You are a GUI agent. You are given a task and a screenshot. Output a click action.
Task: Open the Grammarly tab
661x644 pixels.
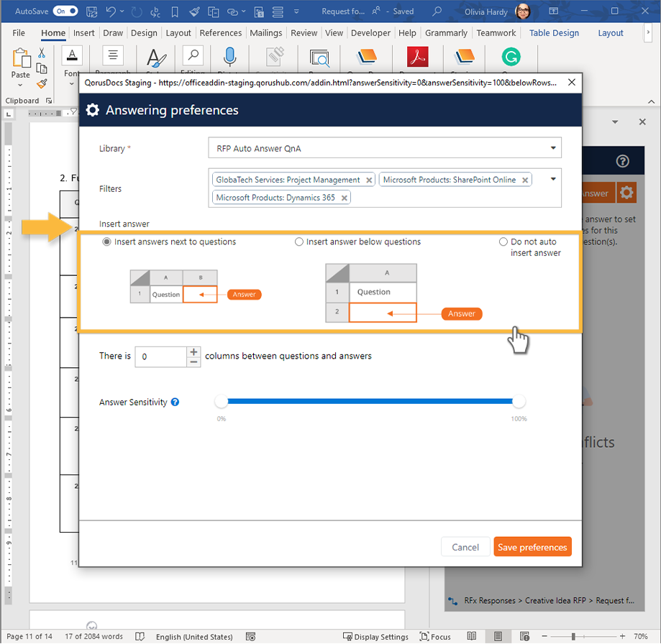tap(446, 33)
